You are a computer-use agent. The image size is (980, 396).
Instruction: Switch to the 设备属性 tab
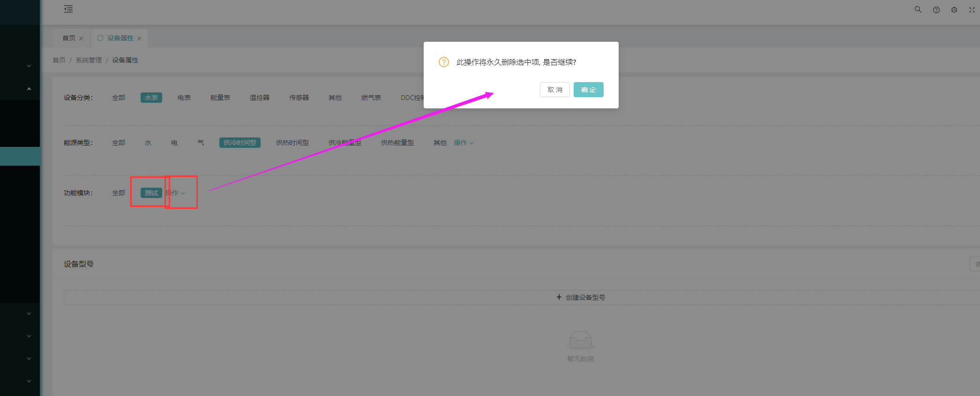120,38
